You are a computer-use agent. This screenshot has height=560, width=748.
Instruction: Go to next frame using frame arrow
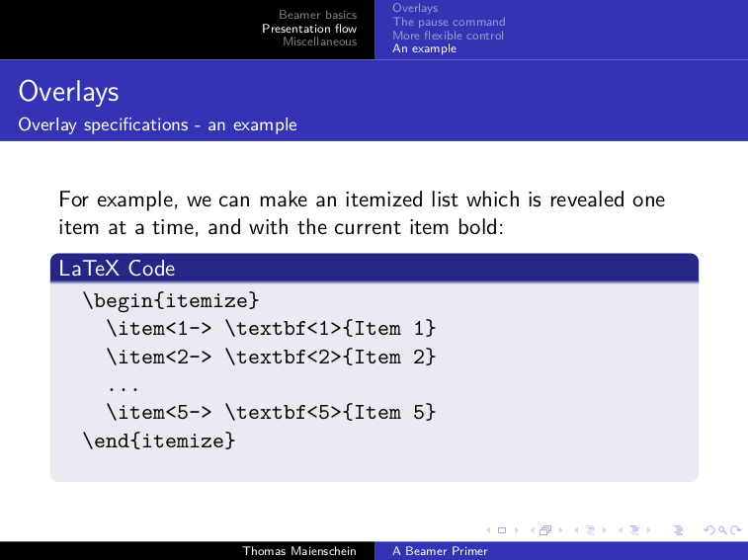click(x=560, y=531)
